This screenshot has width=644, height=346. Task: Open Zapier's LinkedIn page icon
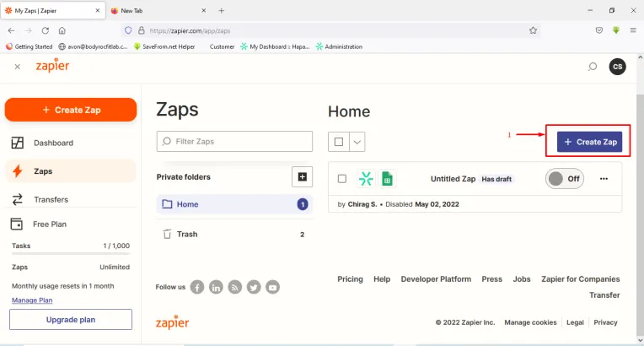(217, 287)
